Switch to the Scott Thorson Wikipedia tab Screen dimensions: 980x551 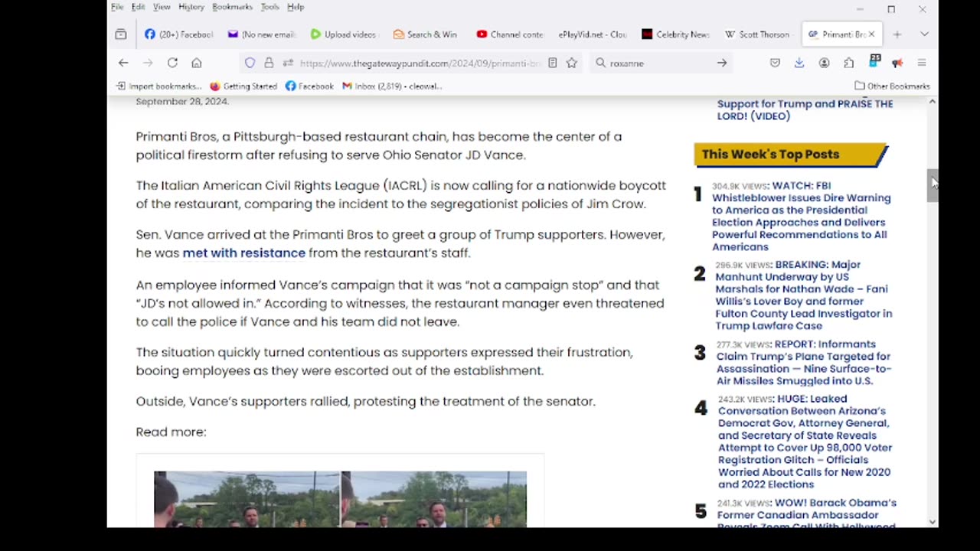758,34
